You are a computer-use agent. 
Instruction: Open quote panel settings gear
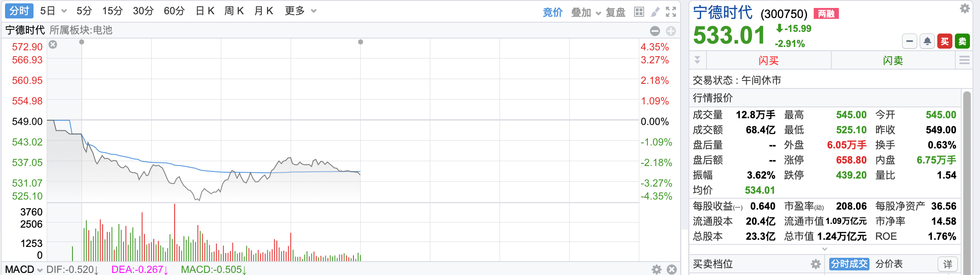(x=965, y=8)
